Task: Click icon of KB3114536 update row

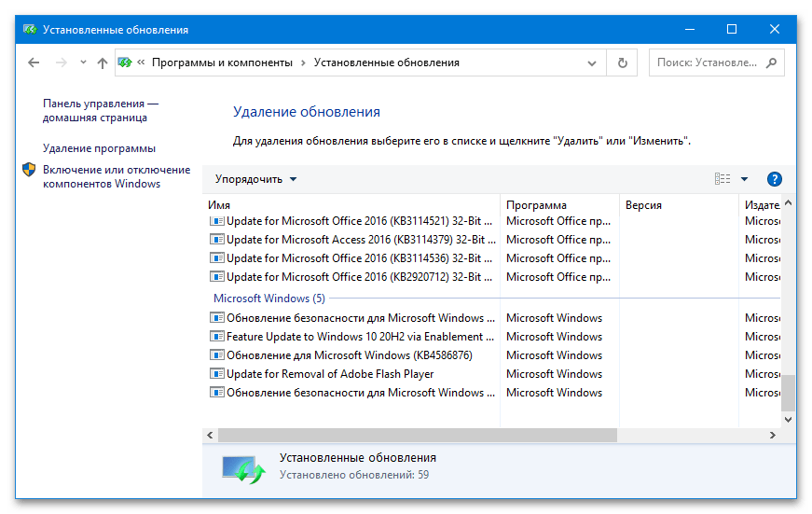Action: pos(216,258)
